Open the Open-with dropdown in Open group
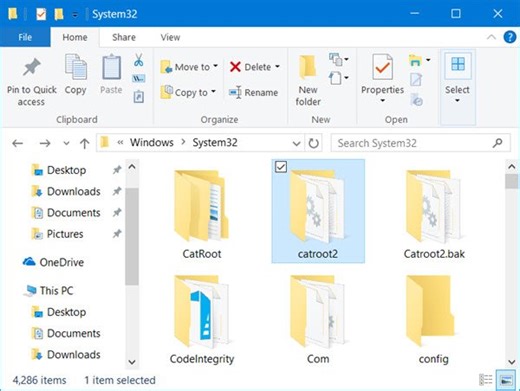The width and height of the screenshot is (520, 391). point(419,60)
